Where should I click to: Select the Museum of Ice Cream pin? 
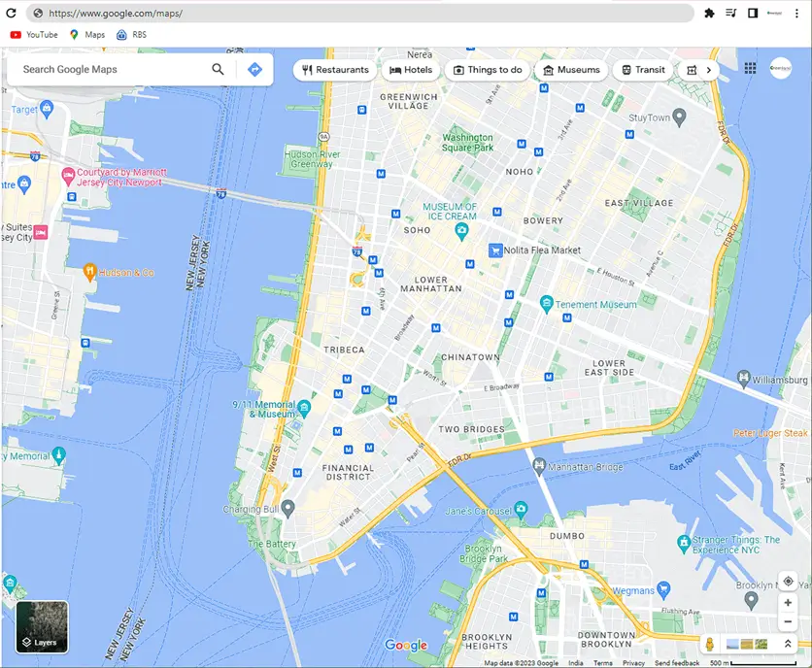tap(461, 230)
